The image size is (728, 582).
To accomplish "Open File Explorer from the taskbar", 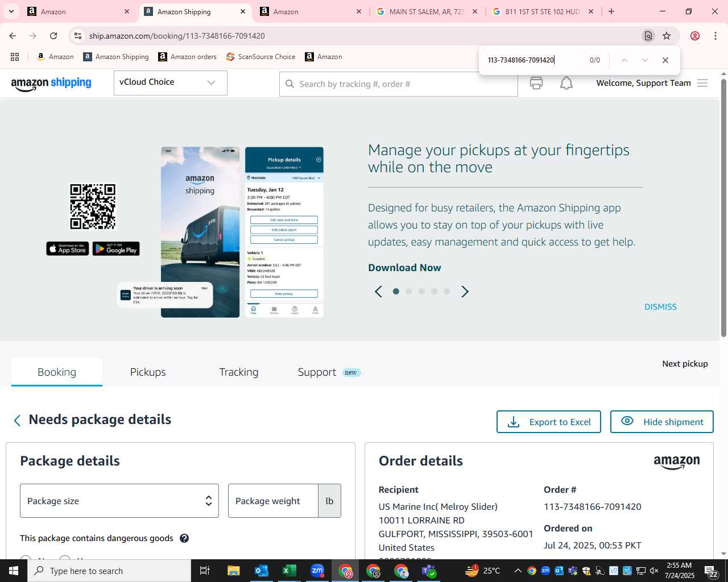I will tap(233, 571).
